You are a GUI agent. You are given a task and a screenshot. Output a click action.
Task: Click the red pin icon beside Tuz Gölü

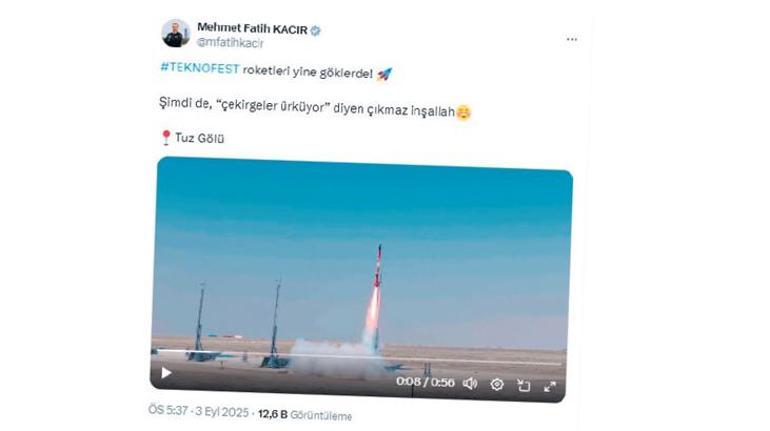click(166, 137)
